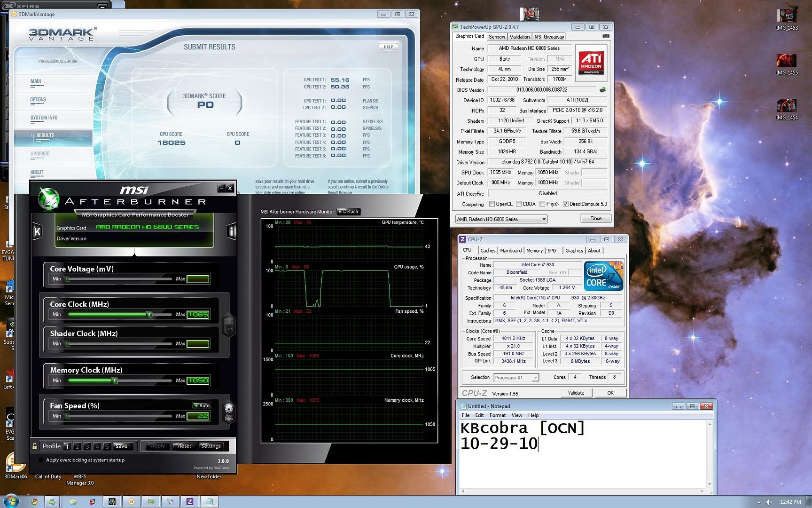This screenshot has width=812, height=508.
Task: Click into the Notepad text area
Action: tap(582, 454)
